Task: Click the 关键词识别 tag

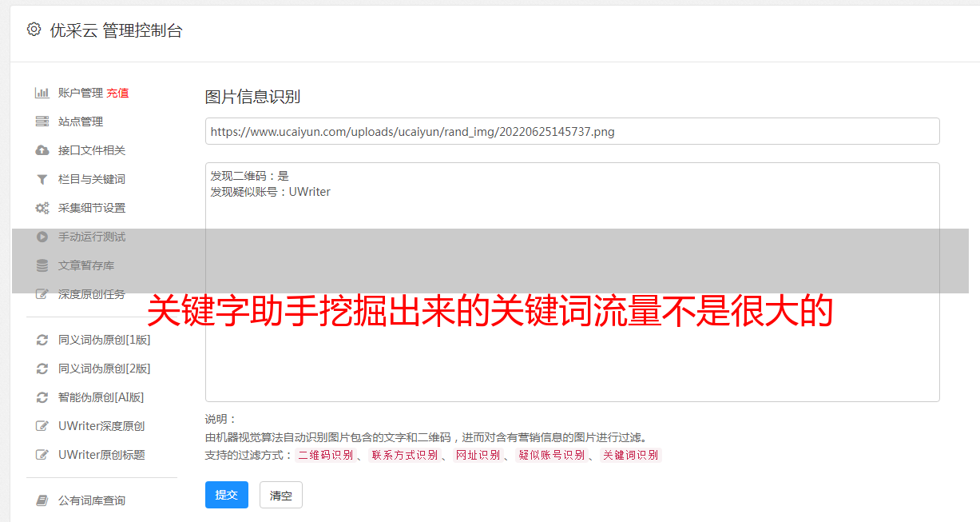Action: pyautogui.click(x=630, y=455)
